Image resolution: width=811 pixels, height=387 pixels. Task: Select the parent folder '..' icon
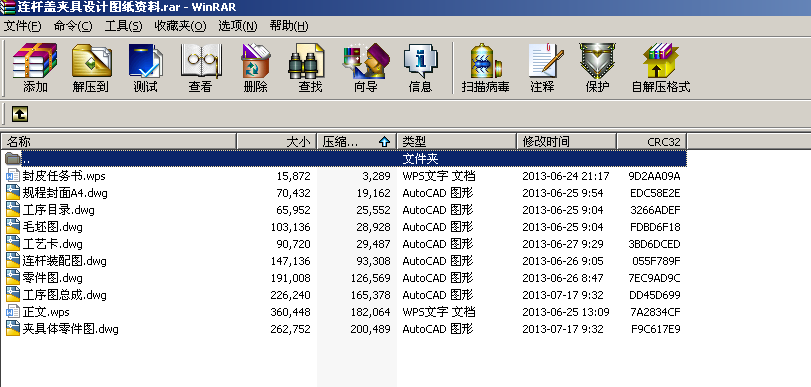12,158
